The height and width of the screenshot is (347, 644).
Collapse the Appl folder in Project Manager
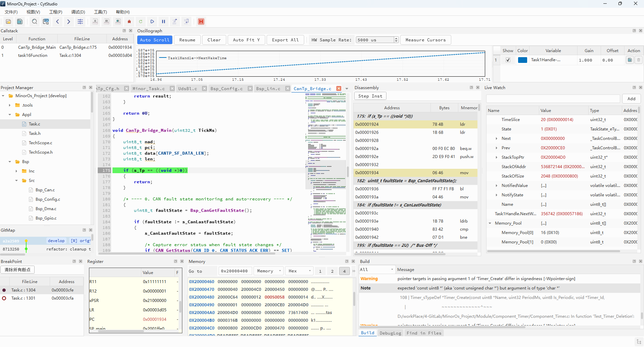click(10, 115)
